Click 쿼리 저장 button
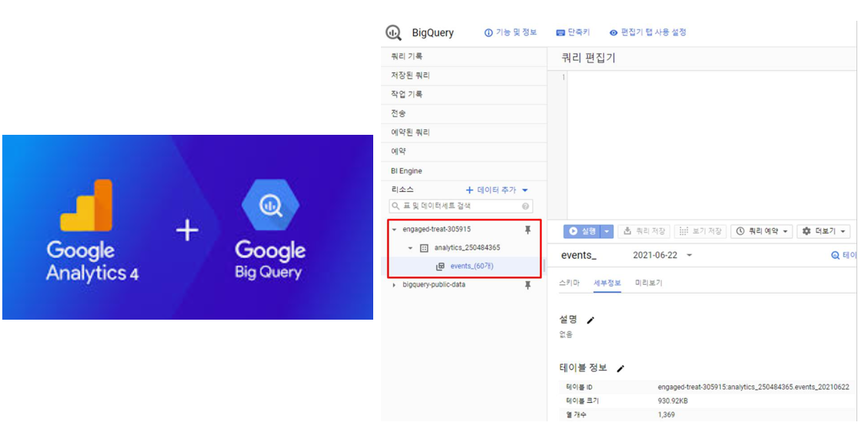This screenshot has height=436, width=868. (x=644, y=231)
